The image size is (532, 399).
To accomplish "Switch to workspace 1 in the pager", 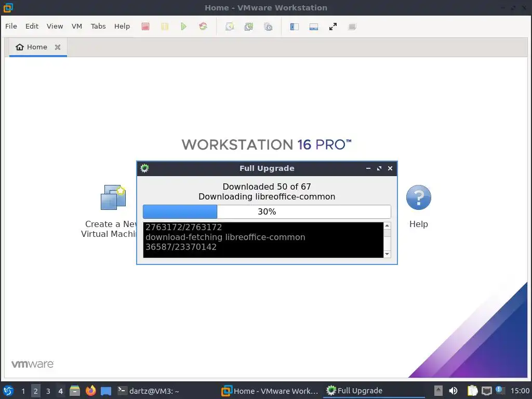I will click(x=23, y=391).
